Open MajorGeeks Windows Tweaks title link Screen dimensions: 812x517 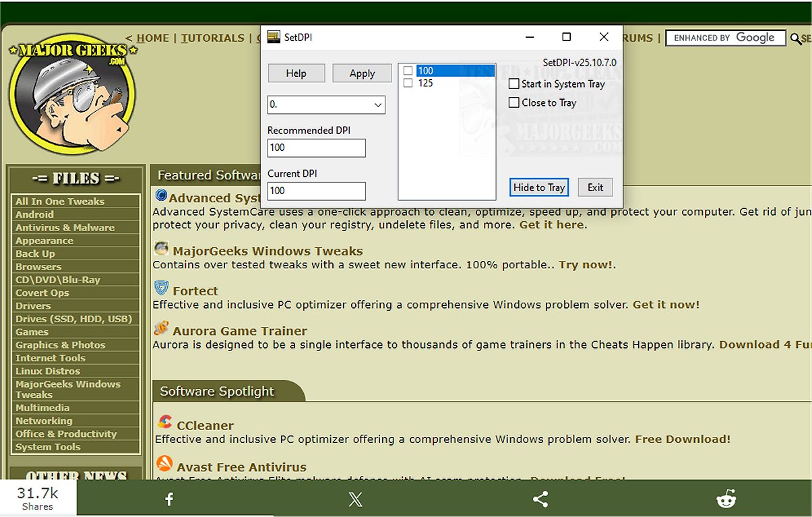pyautogui.click(x=268, y=251)
